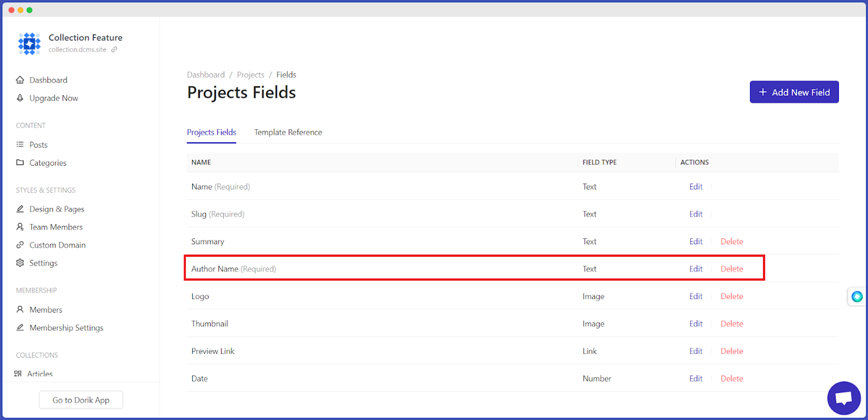Click the Number field type in Date row
The width and height of the screenshot is (868, 420).
click(597, 378)
